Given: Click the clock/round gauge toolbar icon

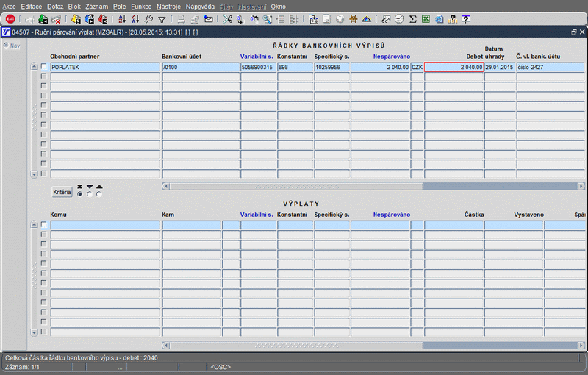Looking at the screenshot, I should tap(399, 19).
